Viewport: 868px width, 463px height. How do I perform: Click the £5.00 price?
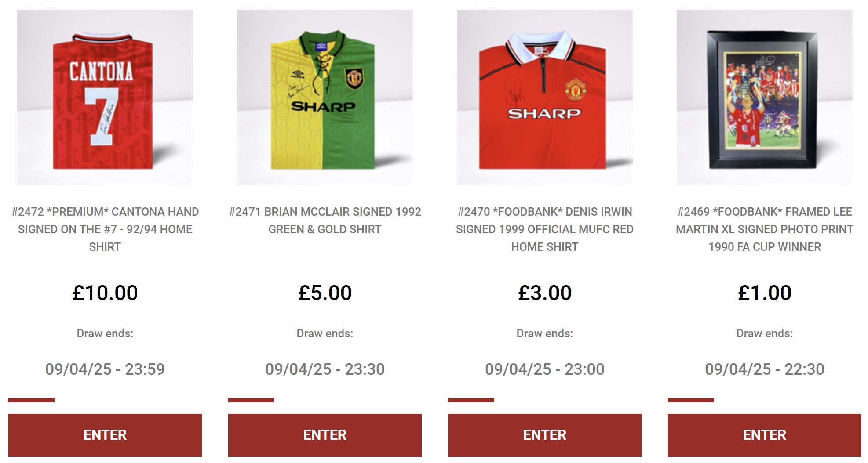click(325, 293)
